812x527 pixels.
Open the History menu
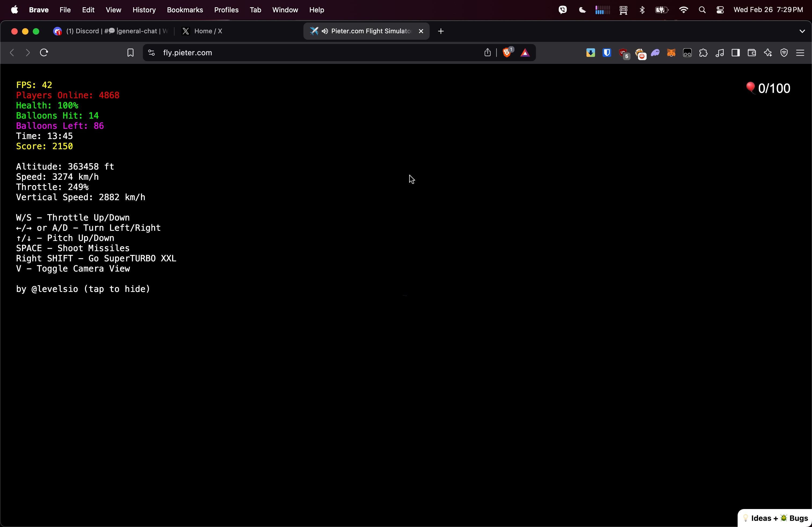(144, 10)
